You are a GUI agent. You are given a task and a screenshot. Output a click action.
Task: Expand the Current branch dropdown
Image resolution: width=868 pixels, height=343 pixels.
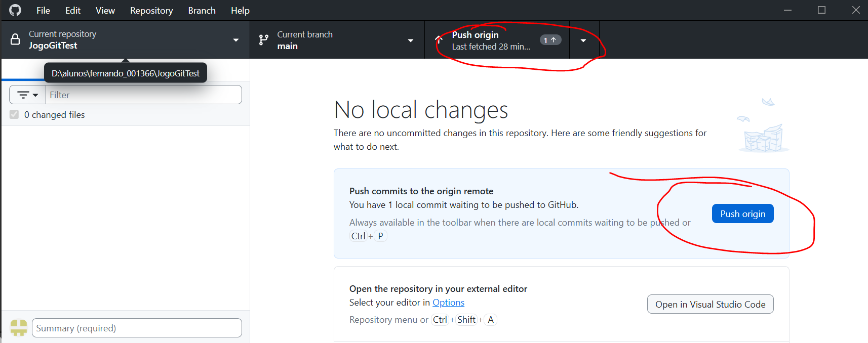410,40
